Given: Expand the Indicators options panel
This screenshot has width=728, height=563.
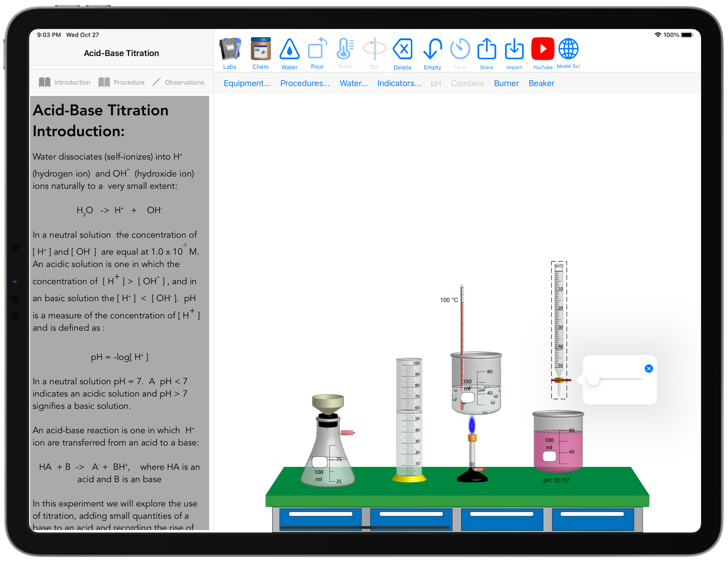Looking at the screenshot, I should click(x=399, y=83).
